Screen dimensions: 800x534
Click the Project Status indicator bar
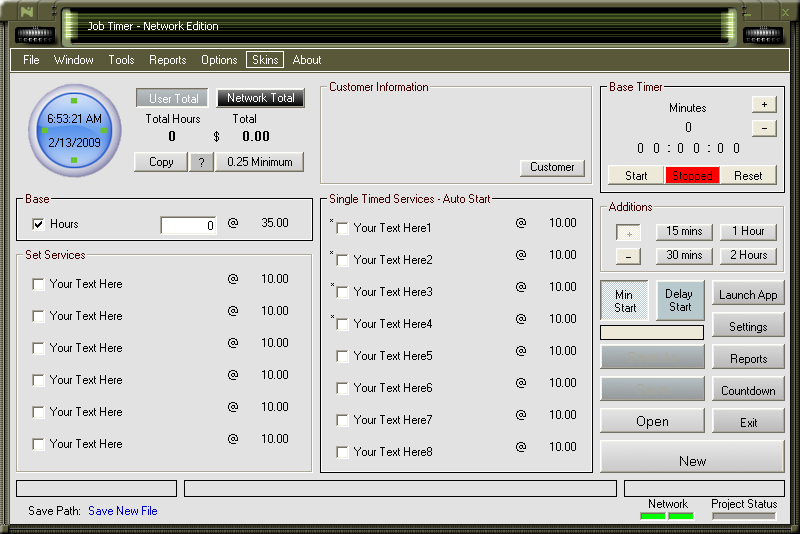(744, 517)
